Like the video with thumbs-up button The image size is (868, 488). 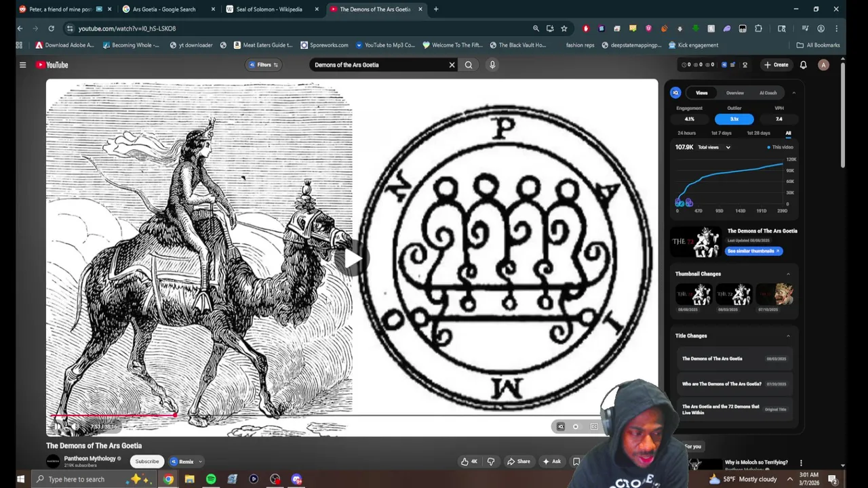[x=469, y=462]
